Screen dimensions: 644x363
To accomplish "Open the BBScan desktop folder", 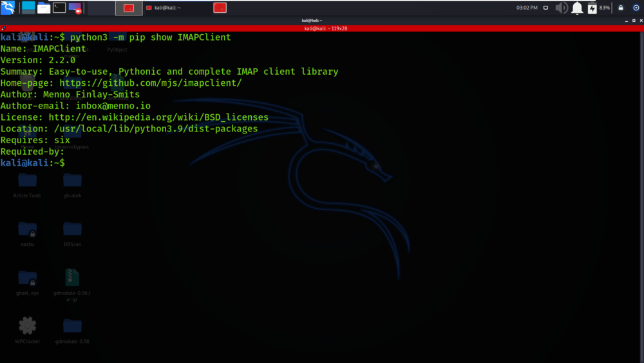I will [72, 234].
